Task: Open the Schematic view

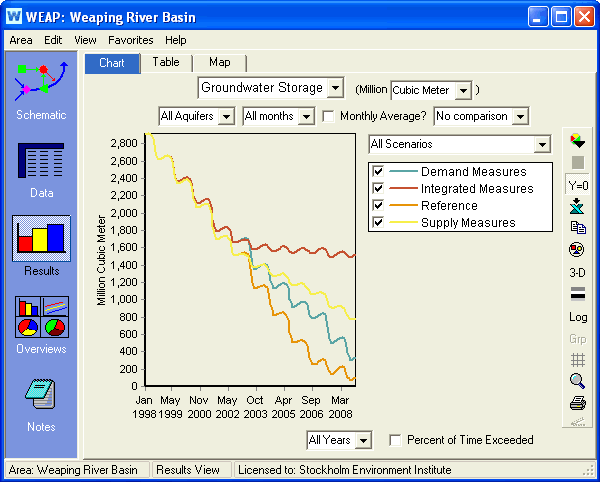Action: pyautogui.click(x=41, y=91)
